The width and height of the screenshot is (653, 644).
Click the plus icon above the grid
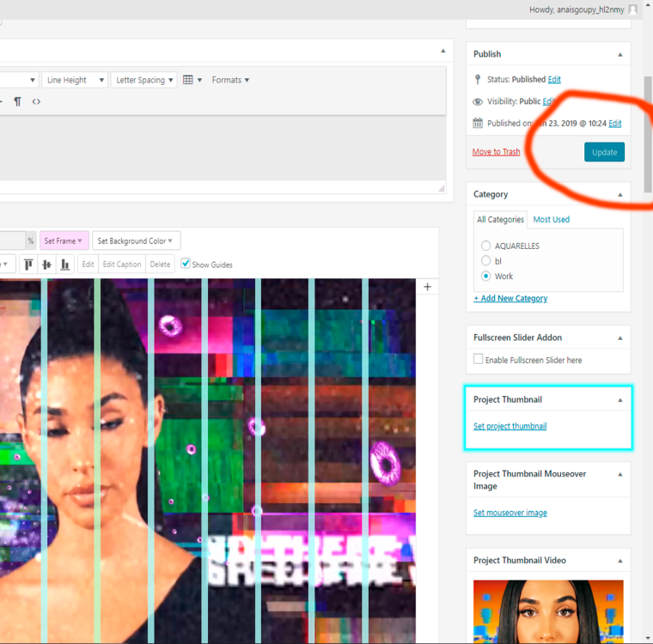pos(428,287)
